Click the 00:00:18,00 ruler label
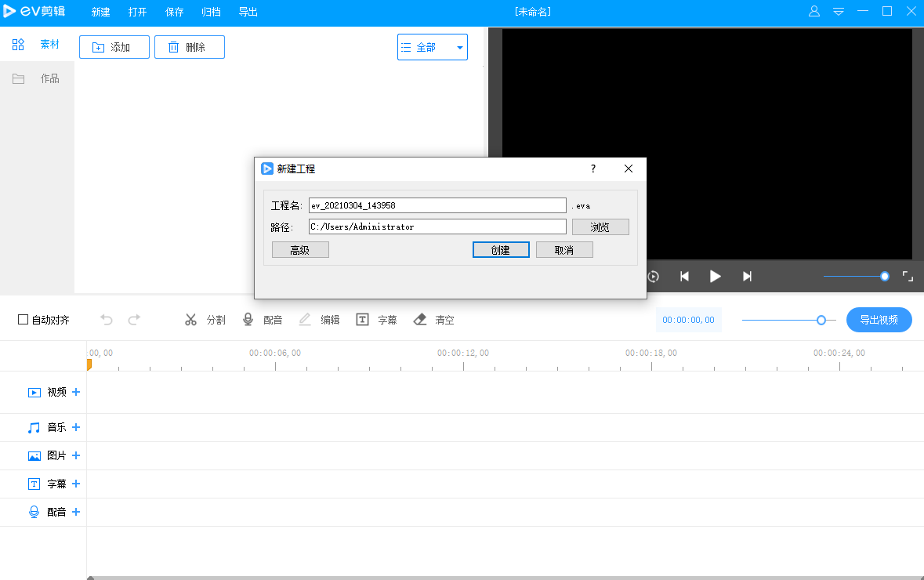924x580 pixels. (651, 353)
